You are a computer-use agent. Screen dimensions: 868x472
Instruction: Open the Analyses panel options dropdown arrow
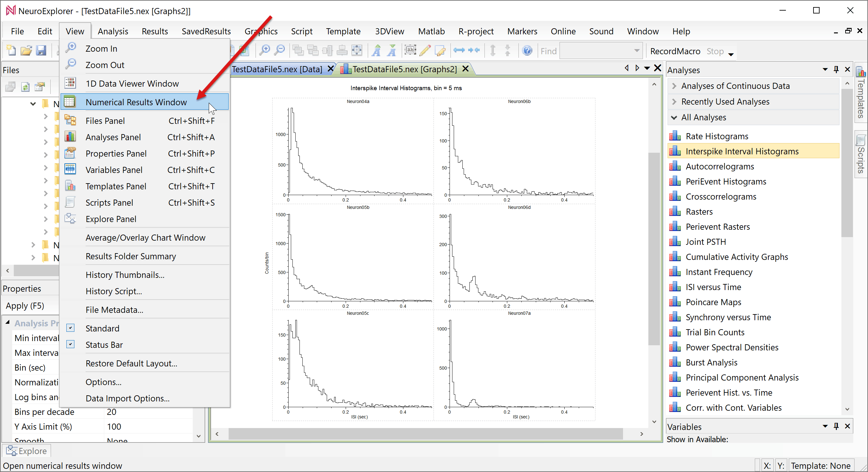[x=825, y=69]
